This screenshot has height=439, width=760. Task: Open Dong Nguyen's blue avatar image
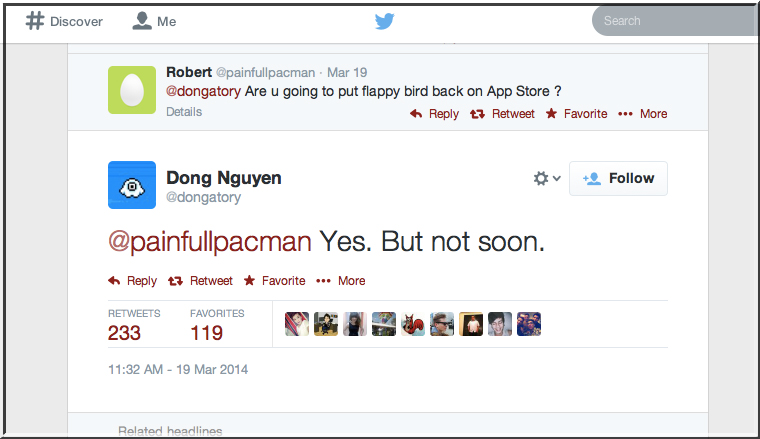point(132,185)
